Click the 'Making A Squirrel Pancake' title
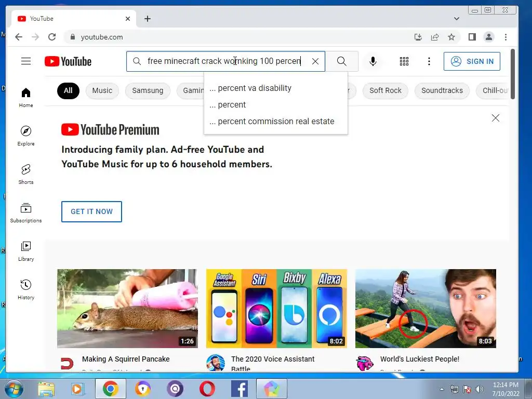This screenshot has height=399, width=532. (x=126, y=359)
